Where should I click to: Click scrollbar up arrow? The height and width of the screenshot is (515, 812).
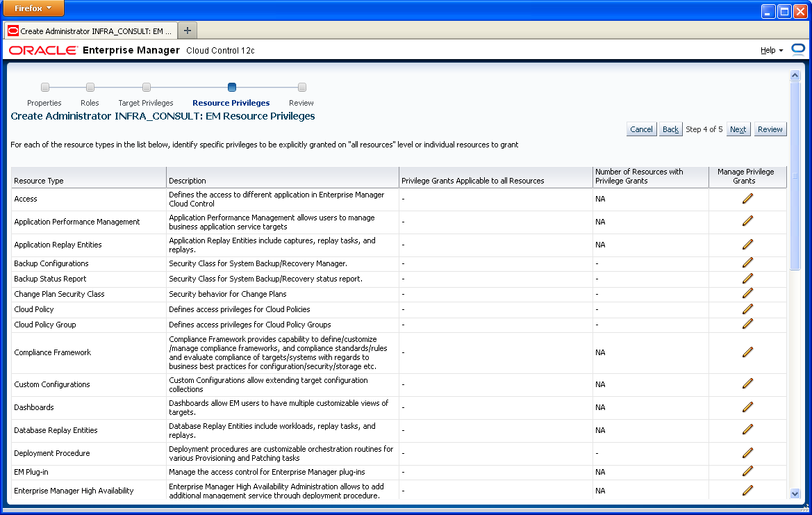coord(795,76)
